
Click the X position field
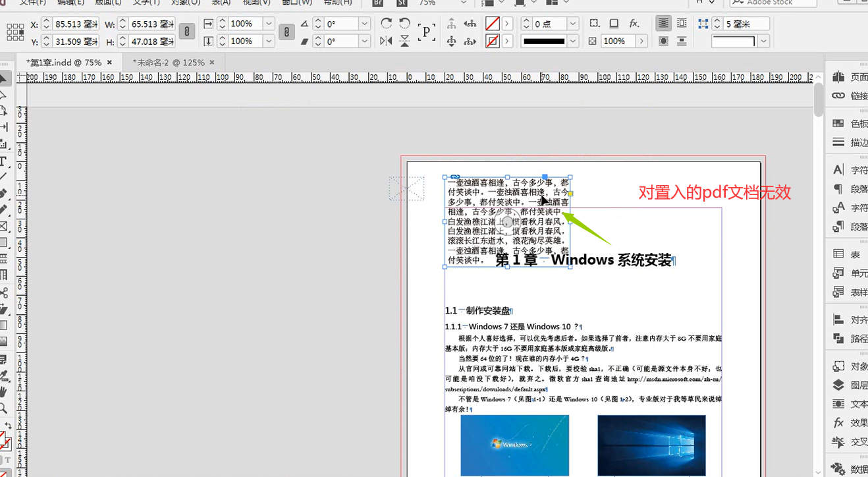76,24
